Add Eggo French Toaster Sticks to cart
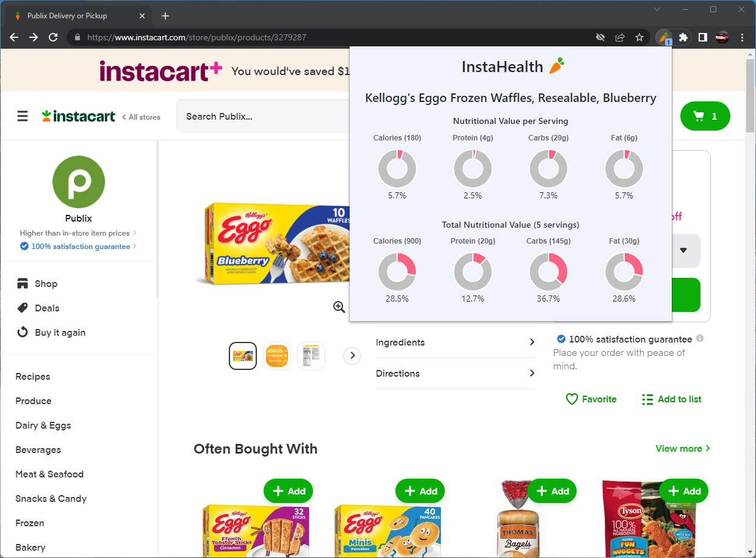The height and width of the screenshot is (558, 756). (x=289, y=491)
